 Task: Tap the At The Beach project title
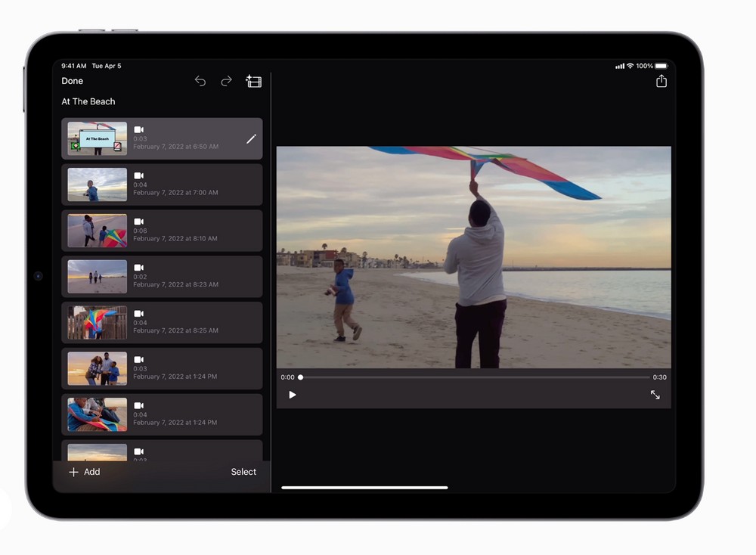pyautogui.click(x=88, y=101)
